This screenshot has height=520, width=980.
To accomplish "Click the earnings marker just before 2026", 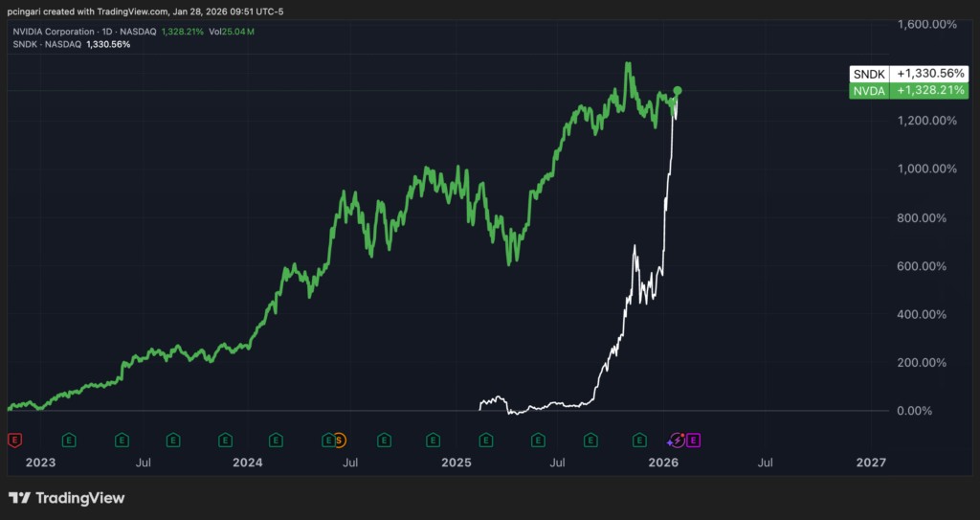I will coord(639,440).
